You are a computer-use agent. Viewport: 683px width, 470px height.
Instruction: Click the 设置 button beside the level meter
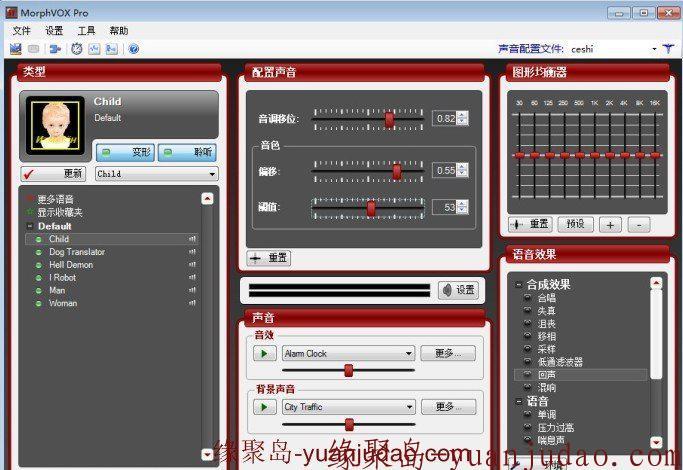tap(458, 290)
